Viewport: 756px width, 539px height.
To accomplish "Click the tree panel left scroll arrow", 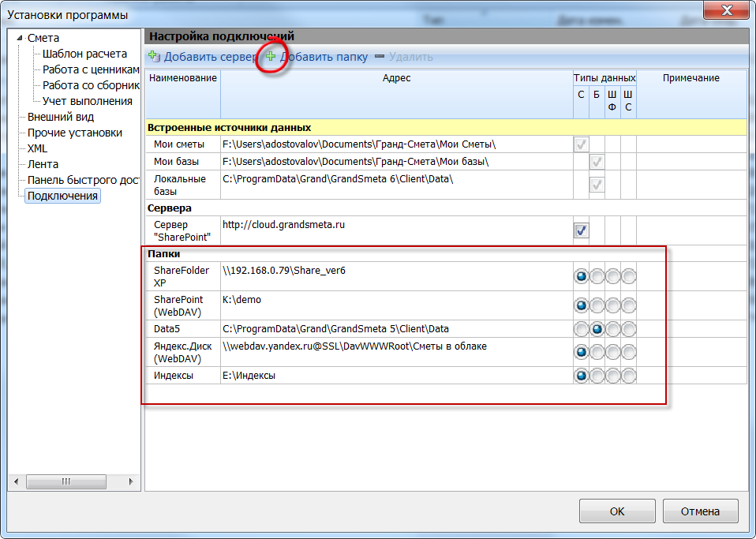I will pyautogui.click(x=17, y=481).
